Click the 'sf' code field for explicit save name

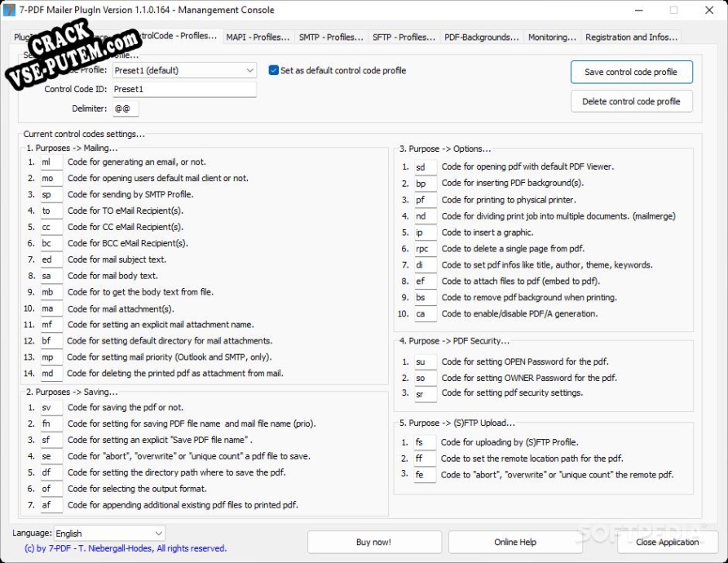pyautogui.click(x=51, y=440)
